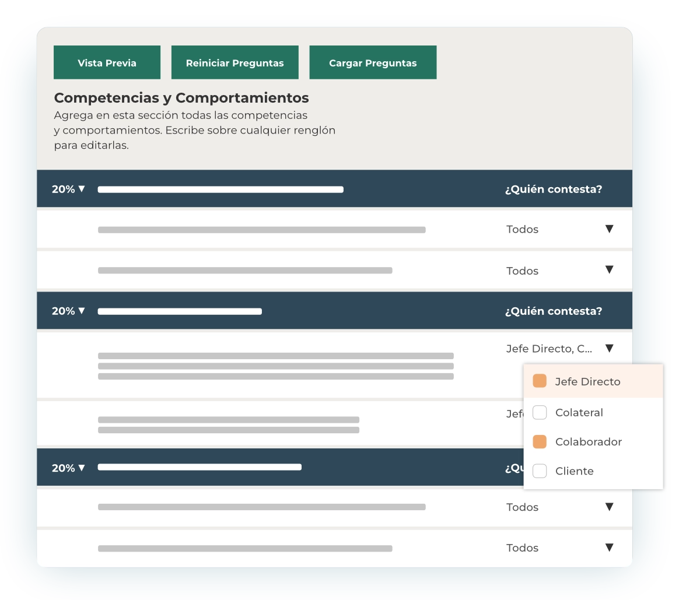
Task: Click arrow beside Todos in first competency's first row
Action: 609,229
